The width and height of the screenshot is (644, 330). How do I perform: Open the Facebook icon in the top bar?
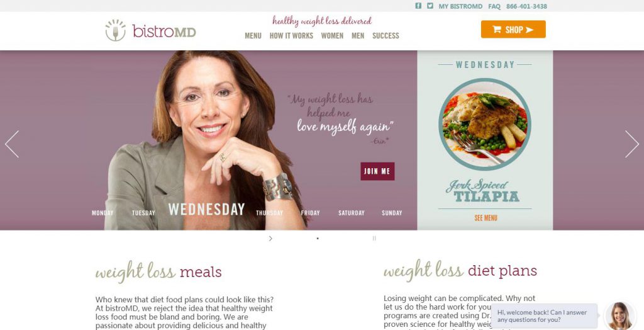pos(418,6)
